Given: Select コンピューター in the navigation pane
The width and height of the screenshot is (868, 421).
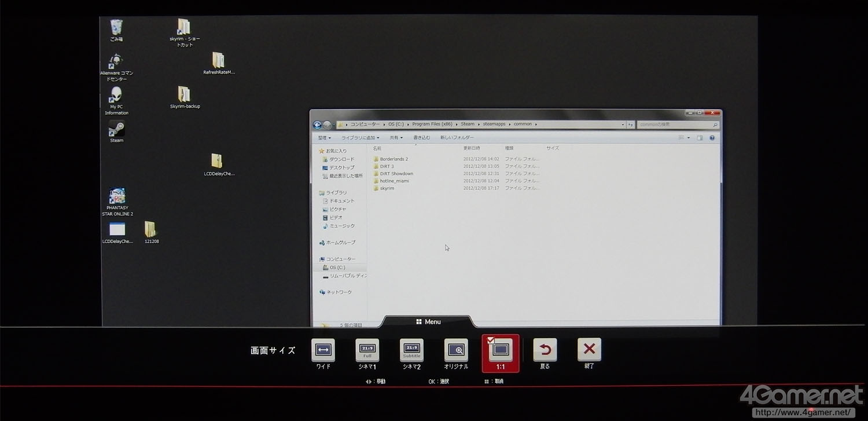Looking at the screenshot, I should coord(337,259).
